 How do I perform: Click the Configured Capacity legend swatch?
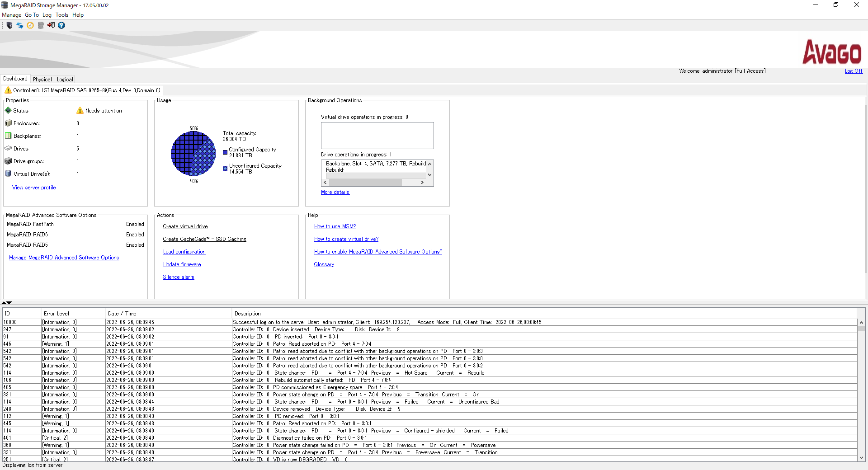click(225, 152)
